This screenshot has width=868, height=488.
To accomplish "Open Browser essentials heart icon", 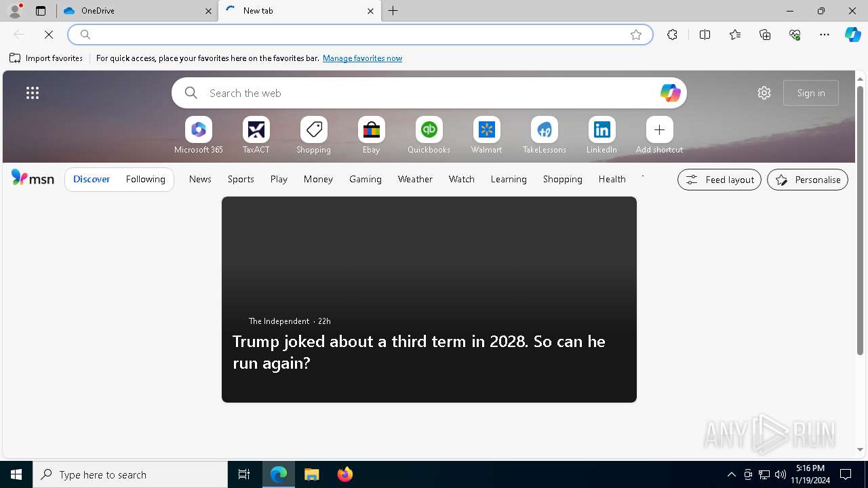I will 795,35.
